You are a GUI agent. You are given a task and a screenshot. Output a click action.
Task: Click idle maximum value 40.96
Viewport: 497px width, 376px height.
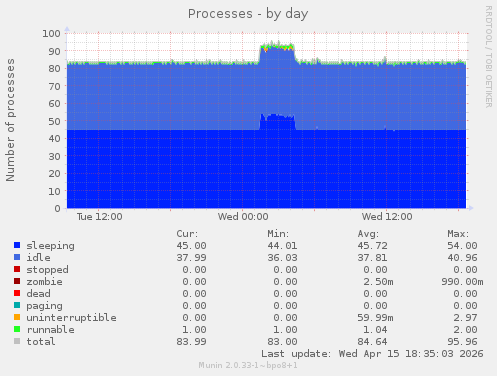point(462,258)
